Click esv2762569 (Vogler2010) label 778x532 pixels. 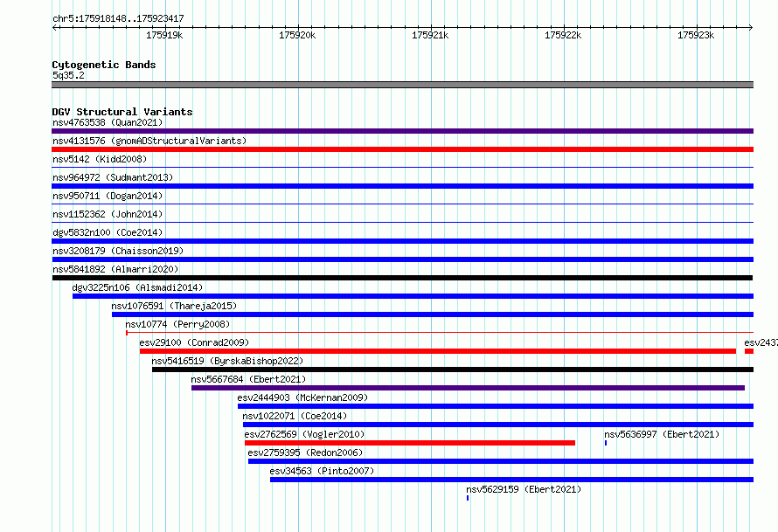click(304, 434)
